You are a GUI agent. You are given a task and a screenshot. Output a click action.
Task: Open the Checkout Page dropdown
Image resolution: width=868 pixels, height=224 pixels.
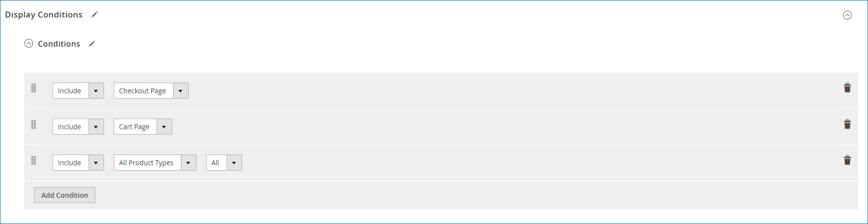pyautogui.click(x=151, y=91)
